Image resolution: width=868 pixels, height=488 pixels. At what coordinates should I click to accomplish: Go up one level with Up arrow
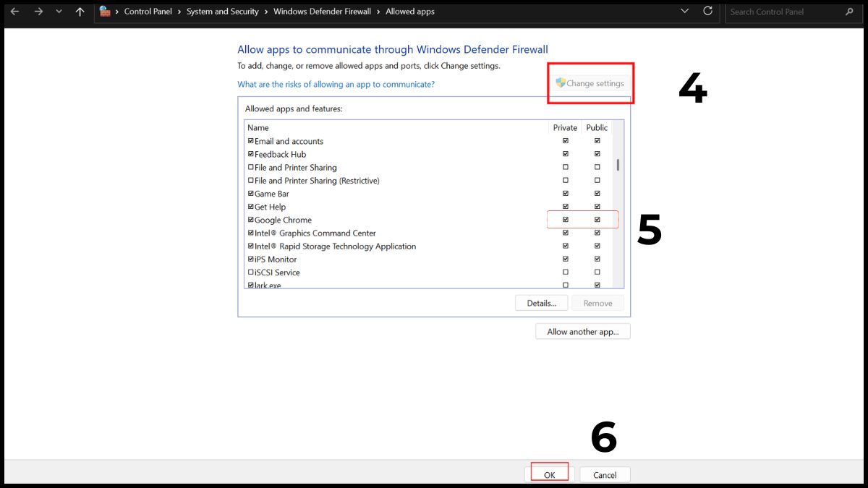(80, 12)
